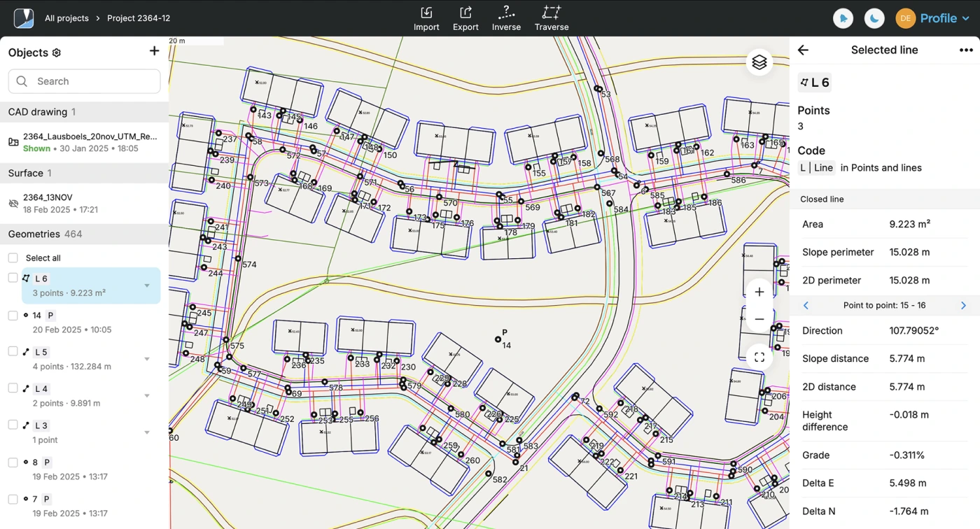Screen dimensions: 980x529
Task: Go back from the Selected line panel
Action: [x=802, y=50]
